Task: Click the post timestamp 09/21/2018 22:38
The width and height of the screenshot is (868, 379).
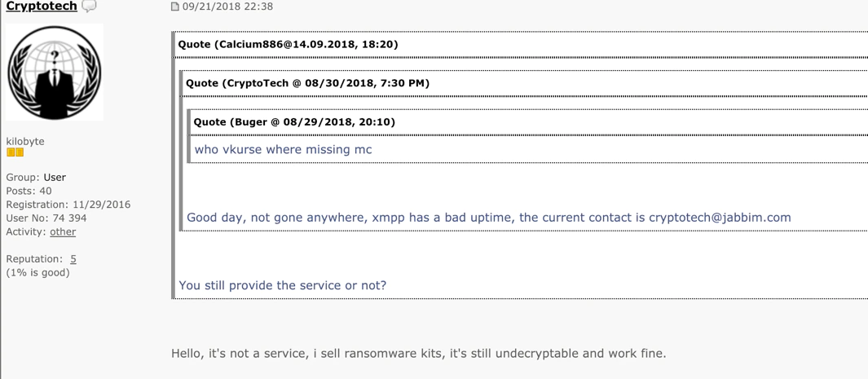Action: [227, 7]
